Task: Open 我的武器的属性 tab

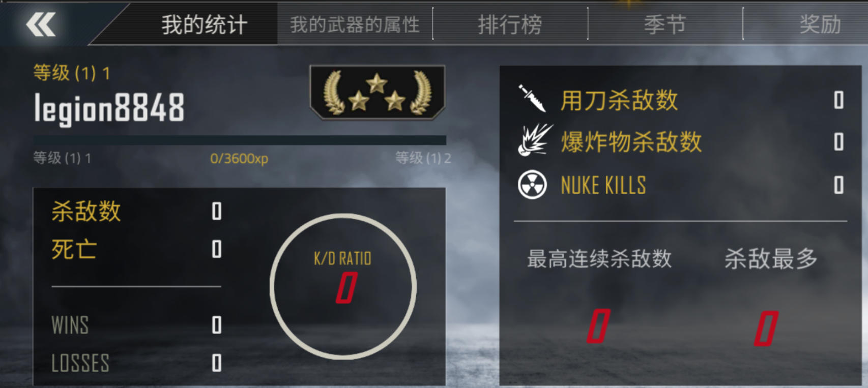Action: click(x=355, y=24)
